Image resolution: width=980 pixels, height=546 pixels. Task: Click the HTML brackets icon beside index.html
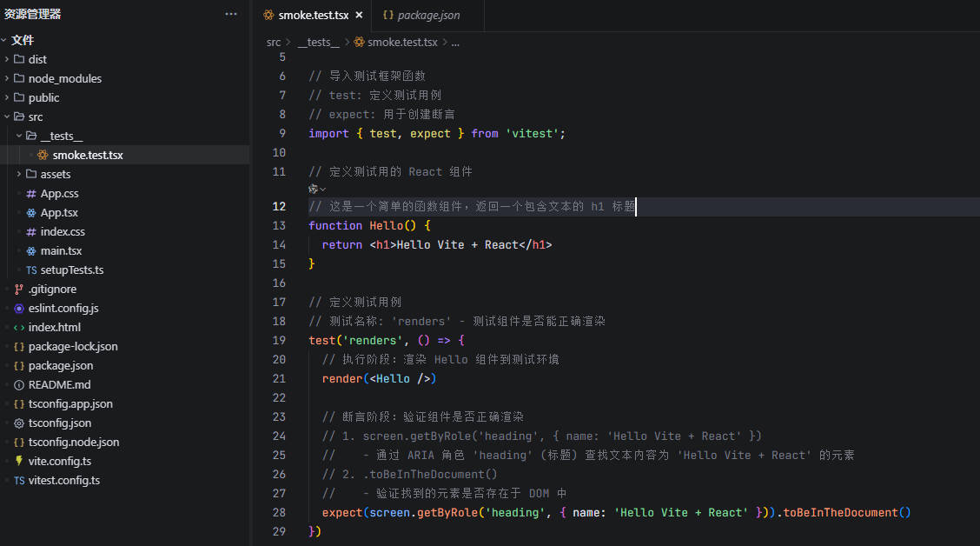(x=19, y=327)
